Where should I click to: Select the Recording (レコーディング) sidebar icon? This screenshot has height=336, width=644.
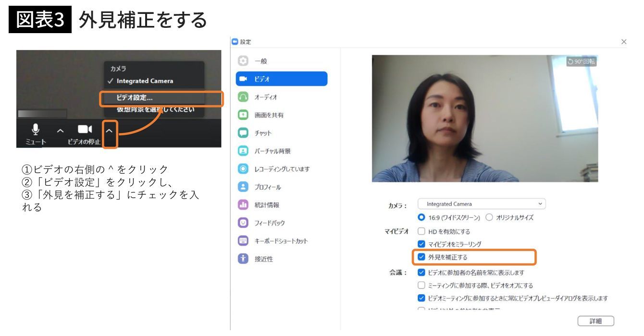[243, 169]
